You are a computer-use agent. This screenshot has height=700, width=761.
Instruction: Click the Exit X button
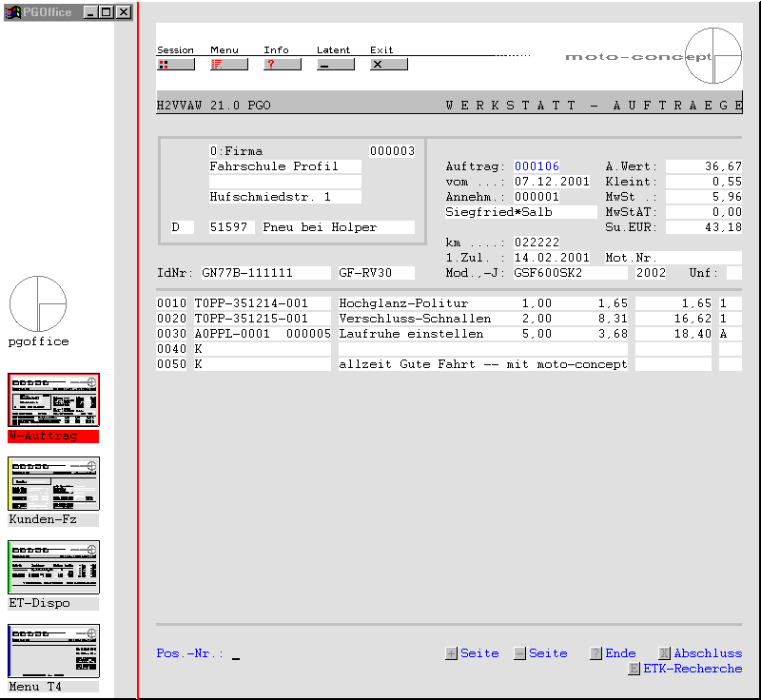coord(388,65)
